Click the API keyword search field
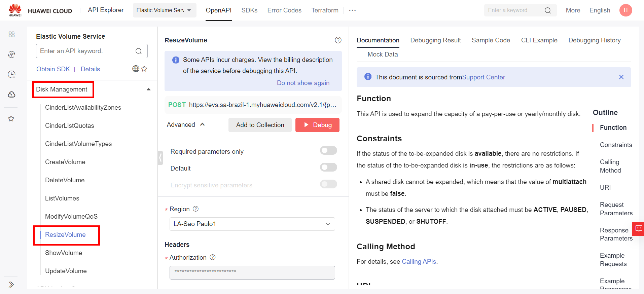This screenshot has height=294, width=644. [87, 51]
